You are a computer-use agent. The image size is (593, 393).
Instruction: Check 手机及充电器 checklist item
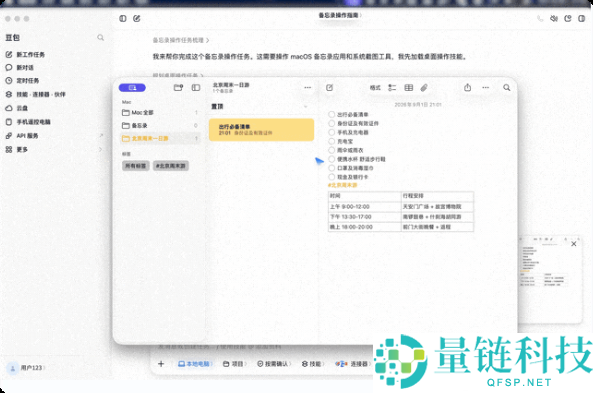(x=331, y=132)
